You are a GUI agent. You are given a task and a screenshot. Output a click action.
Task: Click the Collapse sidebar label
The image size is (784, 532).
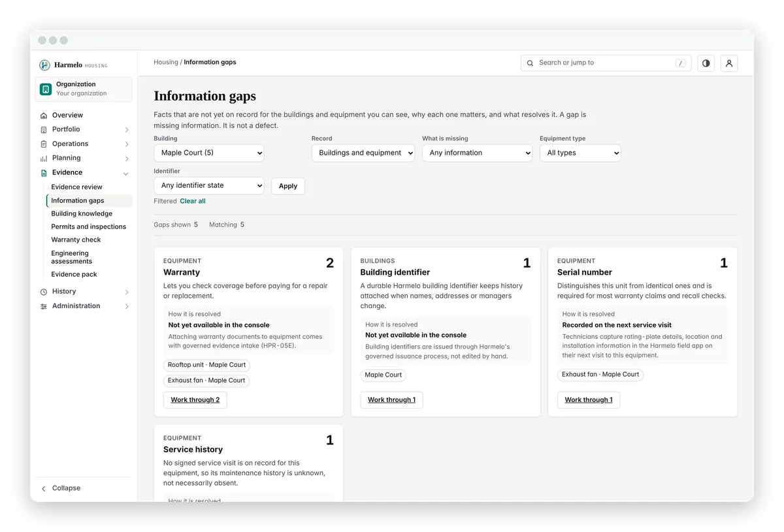coord(66,488)
